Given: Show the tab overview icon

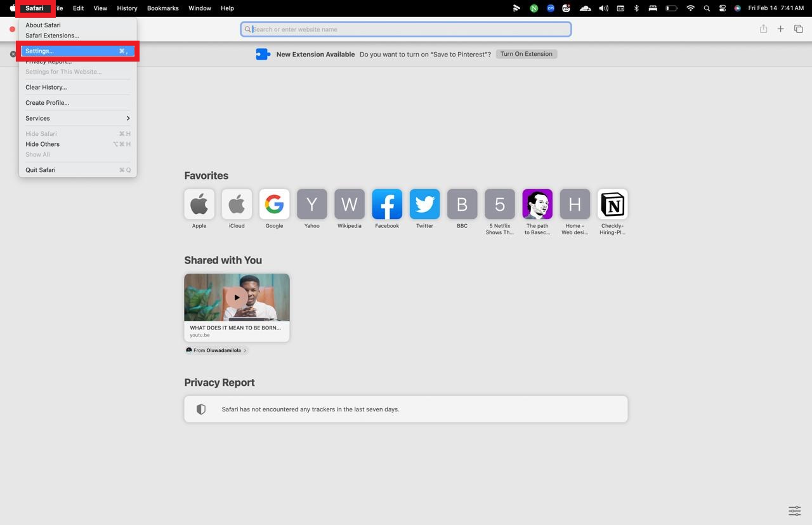Looking at the screenshot, I should [x=799, y=29].
